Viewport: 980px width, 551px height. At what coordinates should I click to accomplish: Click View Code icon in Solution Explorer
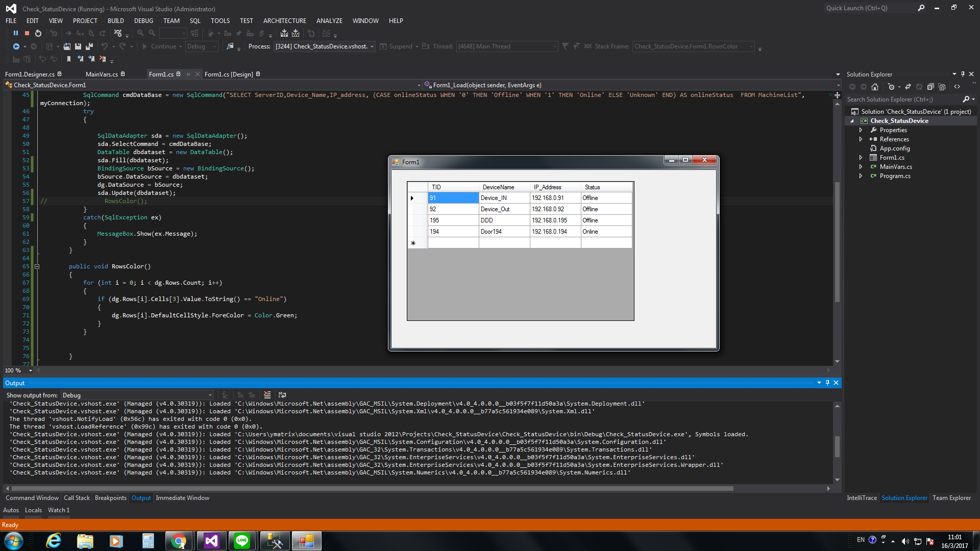[x=957, y=87]
